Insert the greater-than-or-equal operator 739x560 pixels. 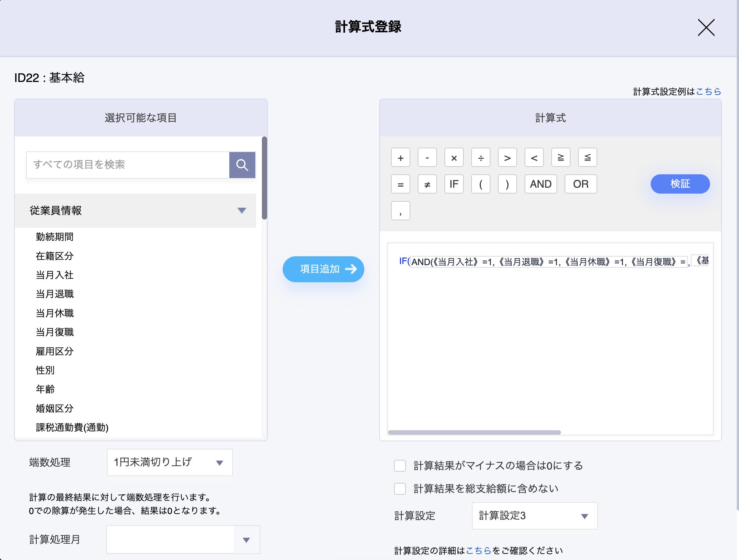pyautogui.click(x=561, y=158)
